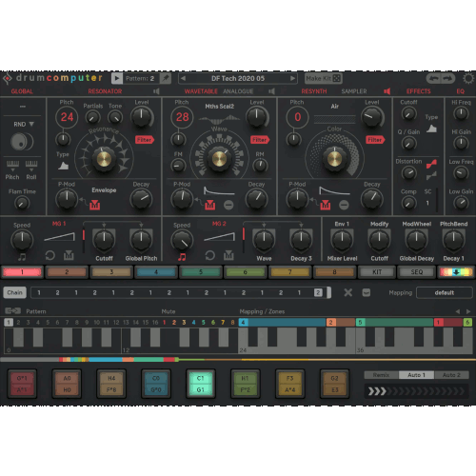Click the MG 1 retrigger loop icon
This screenshot has height=476, width=476.
pyautogui.click(x=50, y=255)
